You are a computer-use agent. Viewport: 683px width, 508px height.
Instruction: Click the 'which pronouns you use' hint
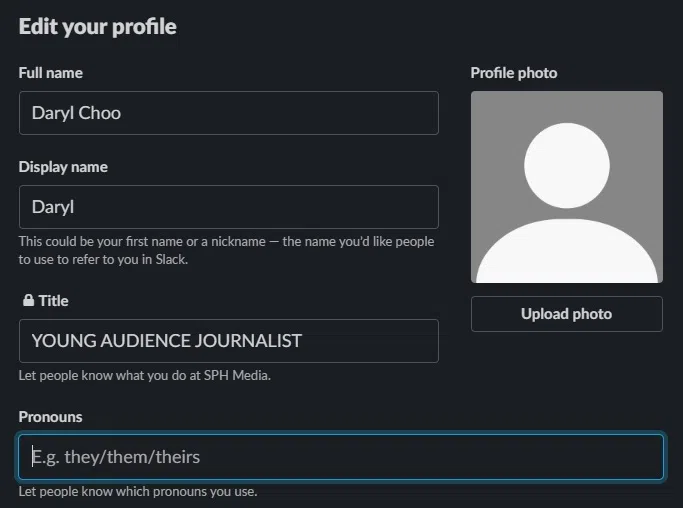[x=138, y=491]
